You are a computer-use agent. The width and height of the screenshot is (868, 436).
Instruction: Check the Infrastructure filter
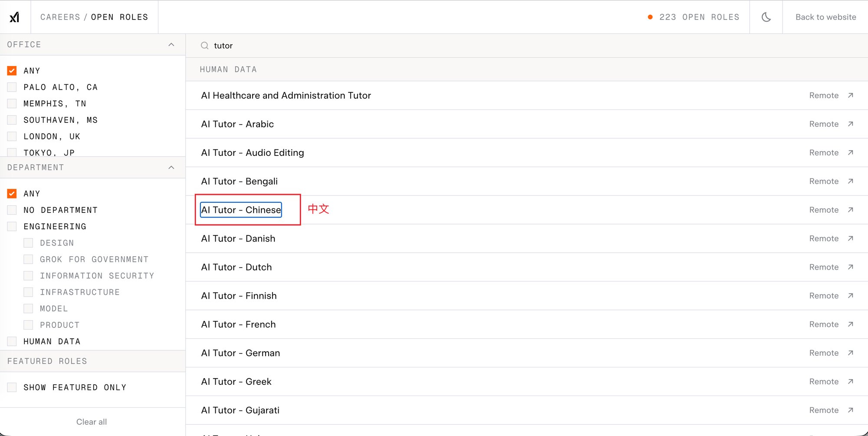coord(28,292)
